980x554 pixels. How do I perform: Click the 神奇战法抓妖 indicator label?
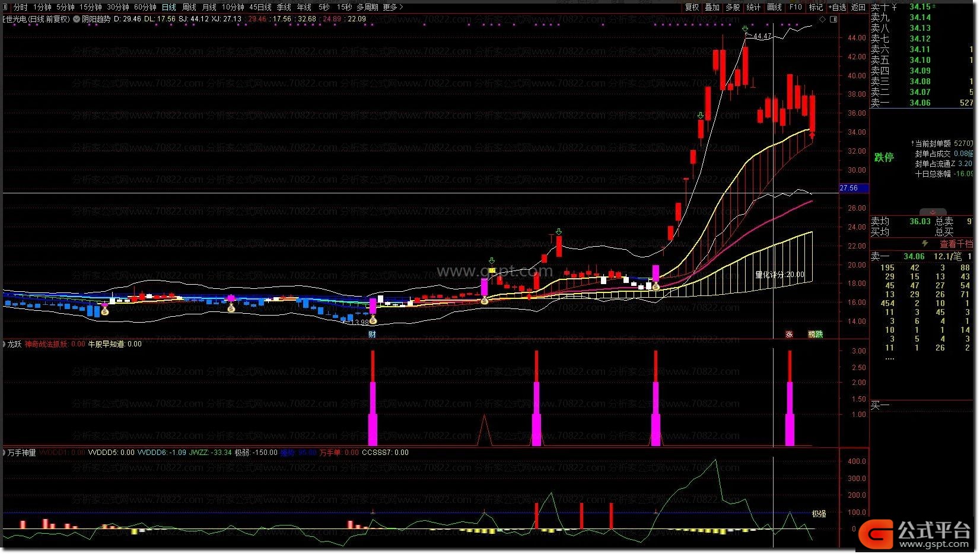point(55,344)
